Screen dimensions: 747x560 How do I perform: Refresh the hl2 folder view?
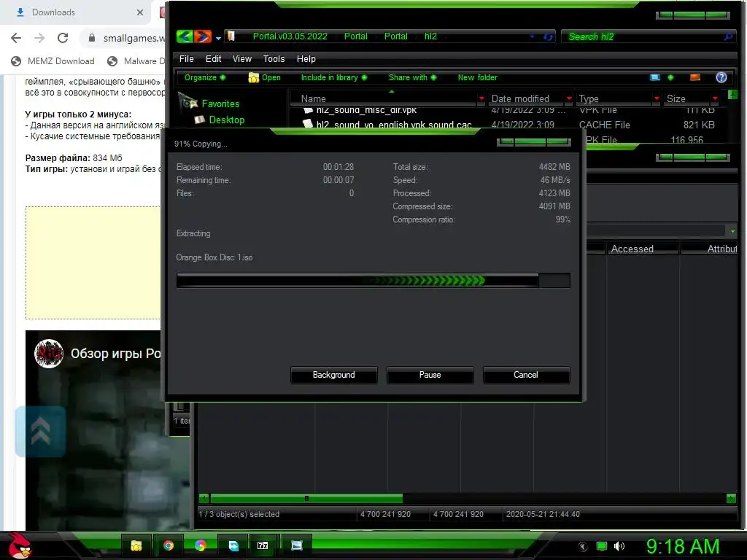click(x=548, y=36)
